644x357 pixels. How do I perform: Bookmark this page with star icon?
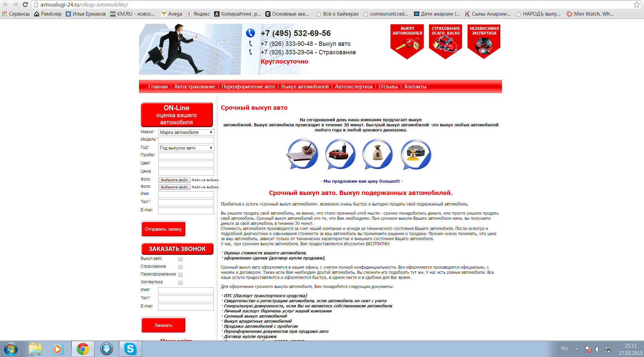637,4
